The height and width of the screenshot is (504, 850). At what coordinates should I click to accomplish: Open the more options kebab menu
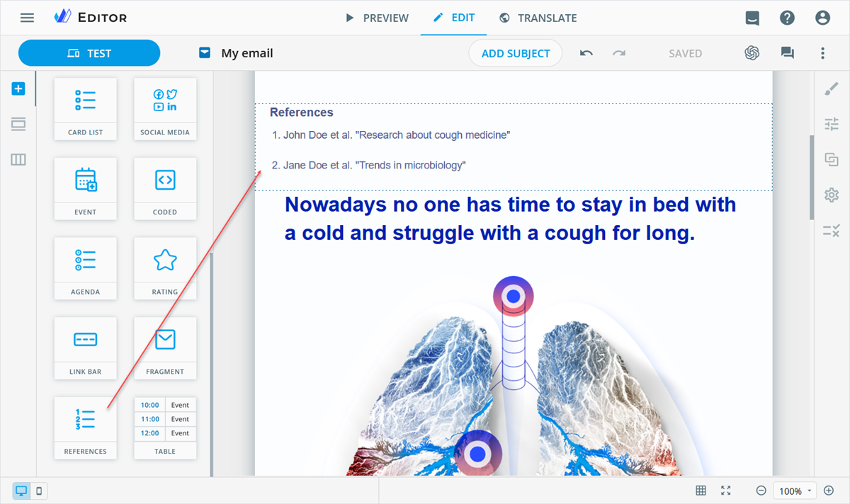(x=822, y=53)
